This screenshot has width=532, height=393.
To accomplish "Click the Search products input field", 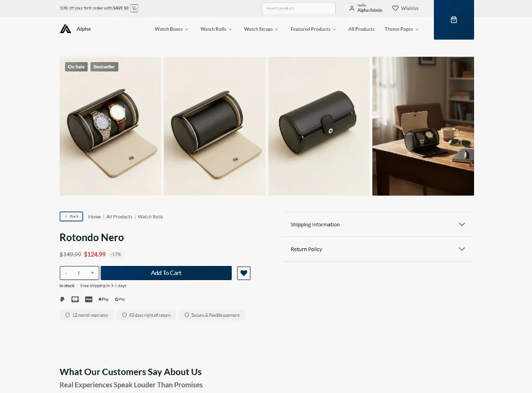I will tap(299, 8).
